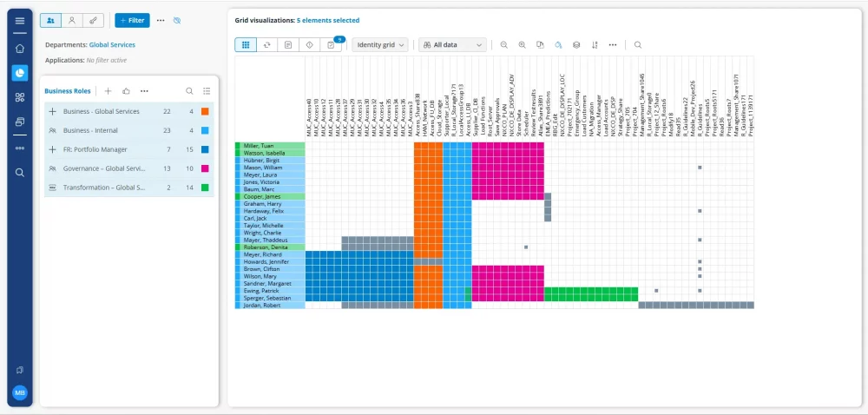868x415 pixels.
Task: Toggle the crossed-out eye icon next to Filter
Action: coord(177,19)
